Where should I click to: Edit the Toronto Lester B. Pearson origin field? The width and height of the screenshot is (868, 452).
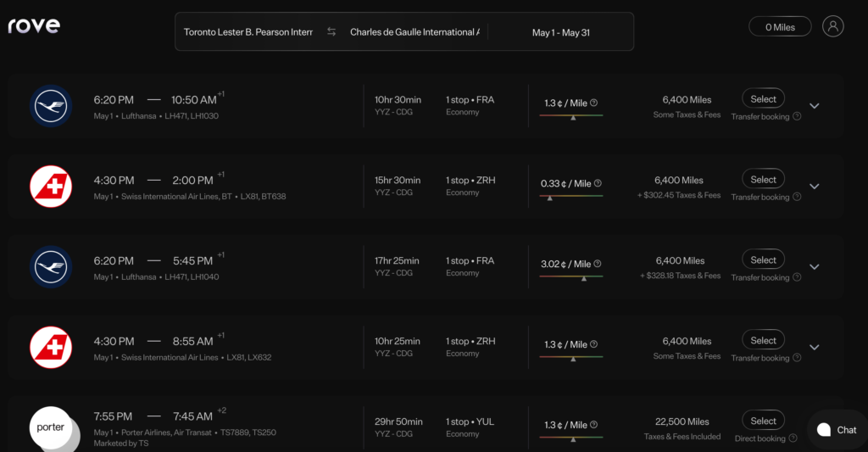tap(248, 32)
